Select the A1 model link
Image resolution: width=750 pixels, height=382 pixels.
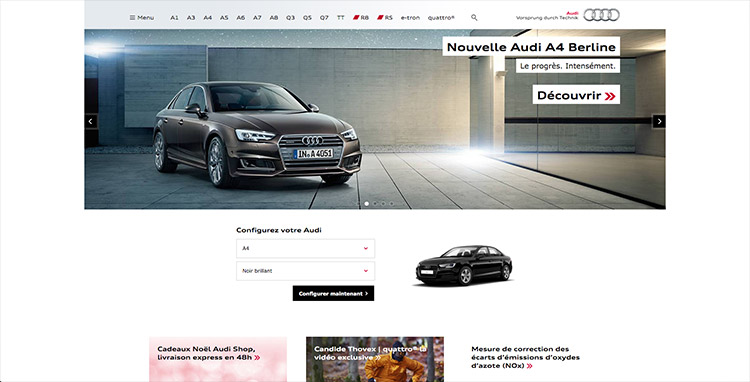(174, 18)
